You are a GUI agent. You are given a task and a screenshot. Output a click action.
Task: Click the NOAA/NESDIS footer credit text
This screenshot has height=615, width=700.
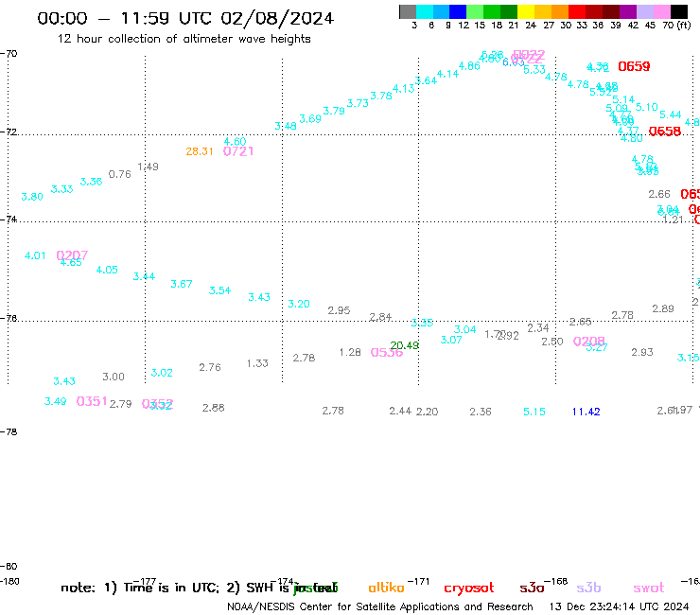click(380, 607)
